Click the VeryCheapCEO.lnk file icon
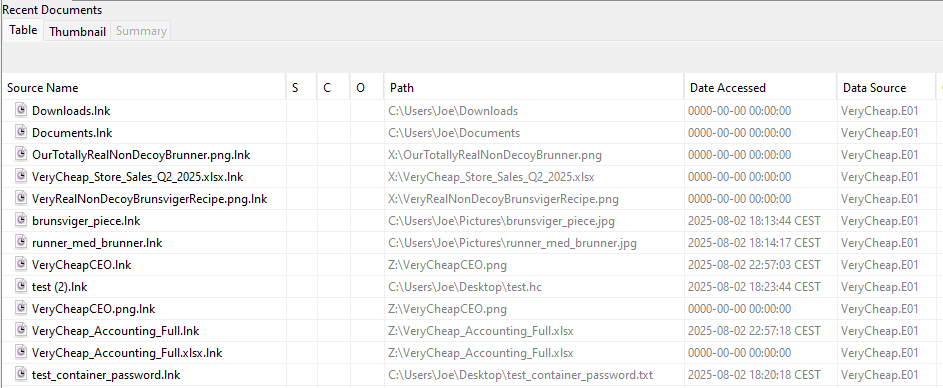The width and height of the screenshot is (943, 388). [x=22, y=265]
